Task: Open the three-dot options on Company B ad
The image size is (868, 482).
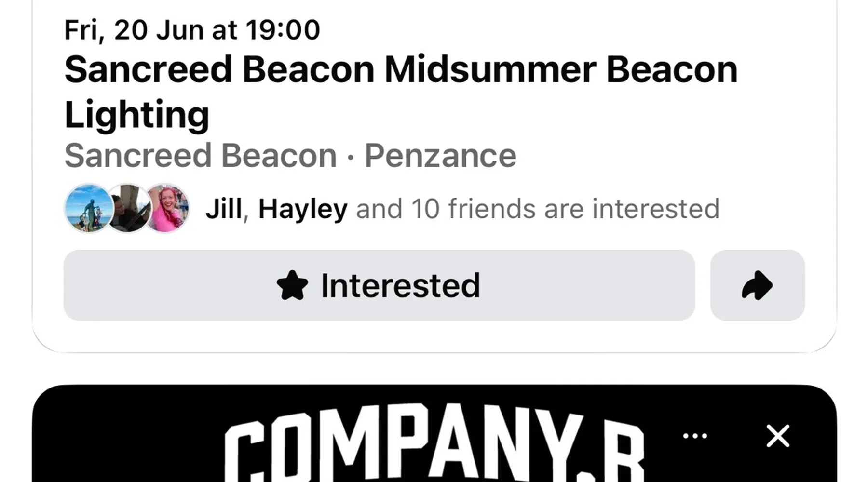Action: point(695,436)
